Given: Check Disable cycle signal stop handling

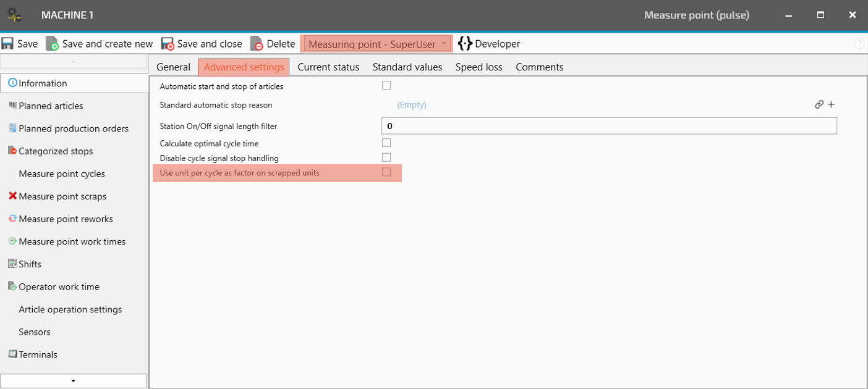Looking at the screenshot, I should [x=386, y=157].
